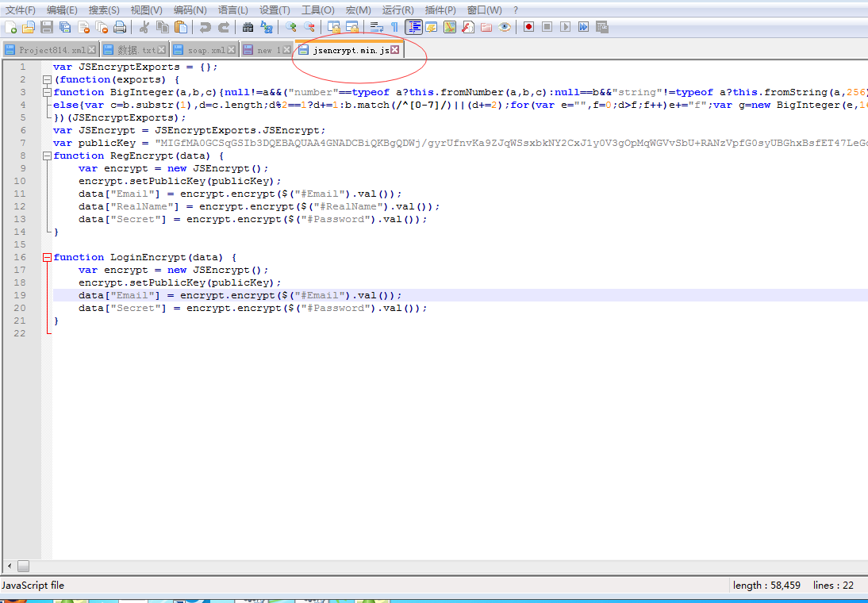The image size is (868, 603).
Task: Toggle show all characters pilcrow
Action: [394, 26]
